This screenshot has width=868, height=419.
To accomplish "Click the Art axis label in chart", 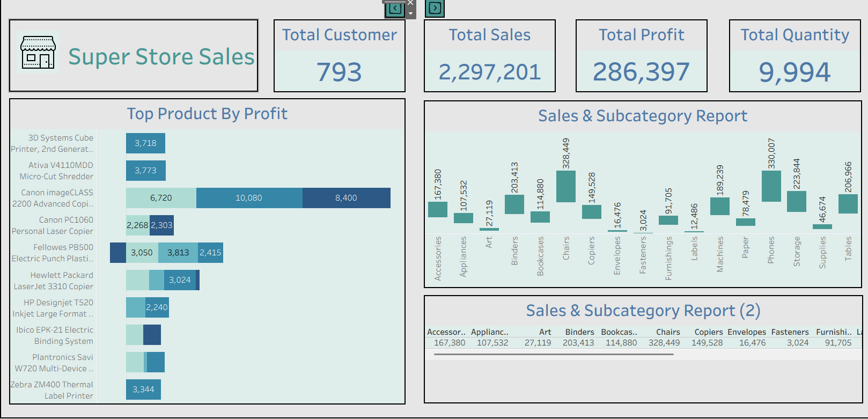I will point(489,242).
